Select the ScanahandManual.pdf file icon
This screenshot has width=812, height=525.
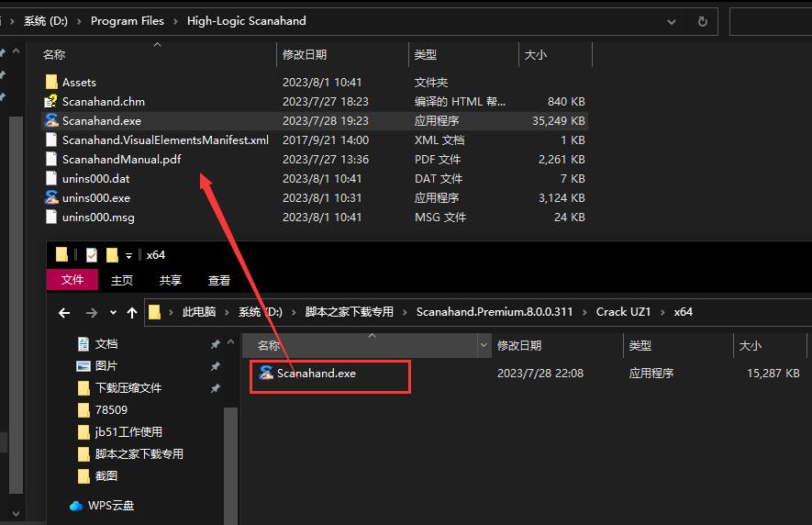tap(51, 159)
